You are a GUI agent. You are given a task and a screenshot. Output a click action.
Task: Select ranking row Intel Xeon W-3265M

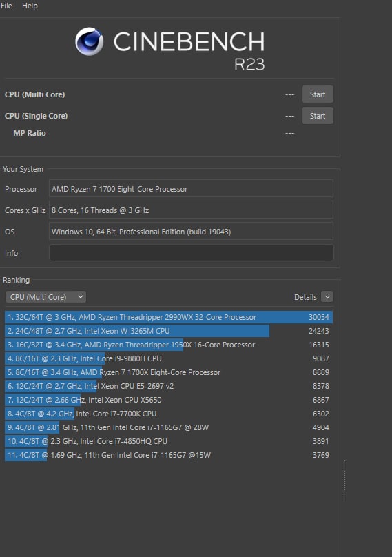click(169, 331)
